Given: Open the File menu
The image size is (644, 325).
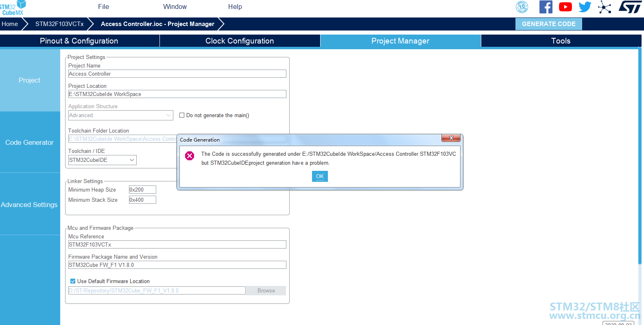Looking at the screenshot, I should pos(104,7).
